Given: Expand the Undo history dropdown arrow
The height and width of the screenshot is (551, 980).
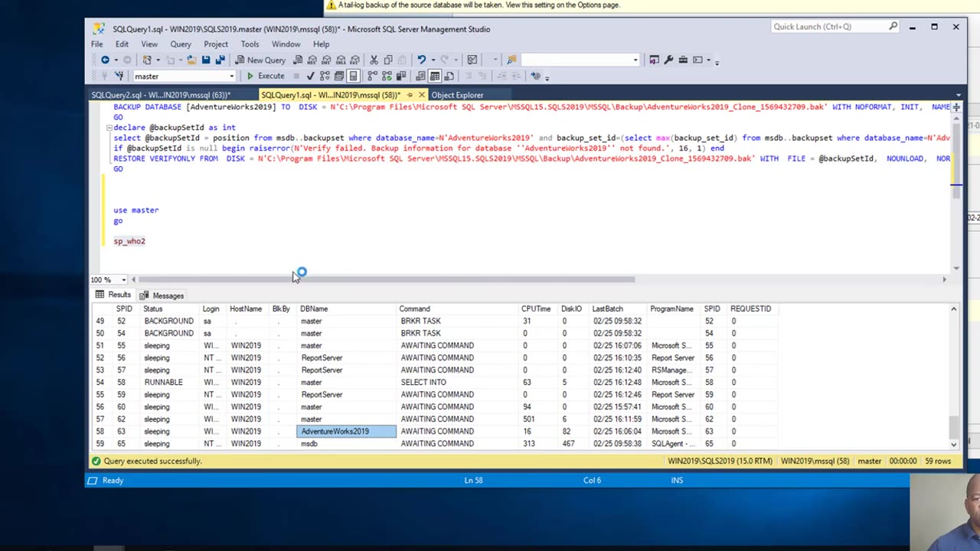Looking at the screenshot, I should click(433, 60).
